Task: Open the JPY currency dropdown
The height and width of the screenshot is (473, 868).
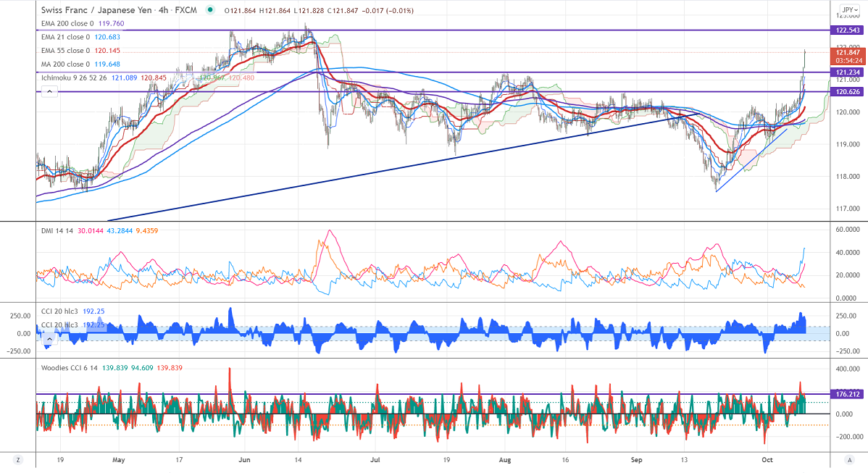Action: click(x=848, y=10)
